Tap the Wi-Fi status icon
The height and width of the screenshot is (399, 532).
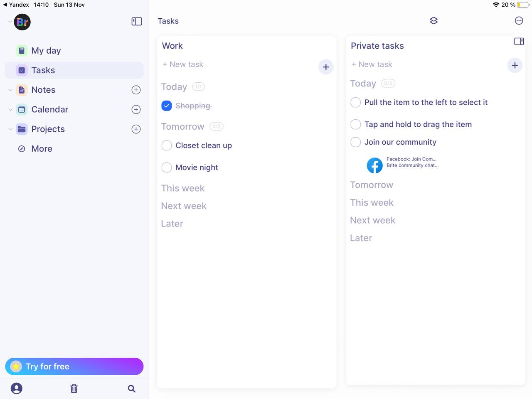tap(496, 5)
